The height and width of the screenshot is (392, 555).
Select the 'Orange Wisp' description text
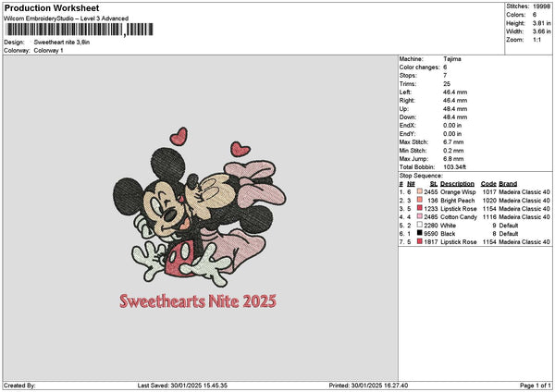tap(458, 192)
